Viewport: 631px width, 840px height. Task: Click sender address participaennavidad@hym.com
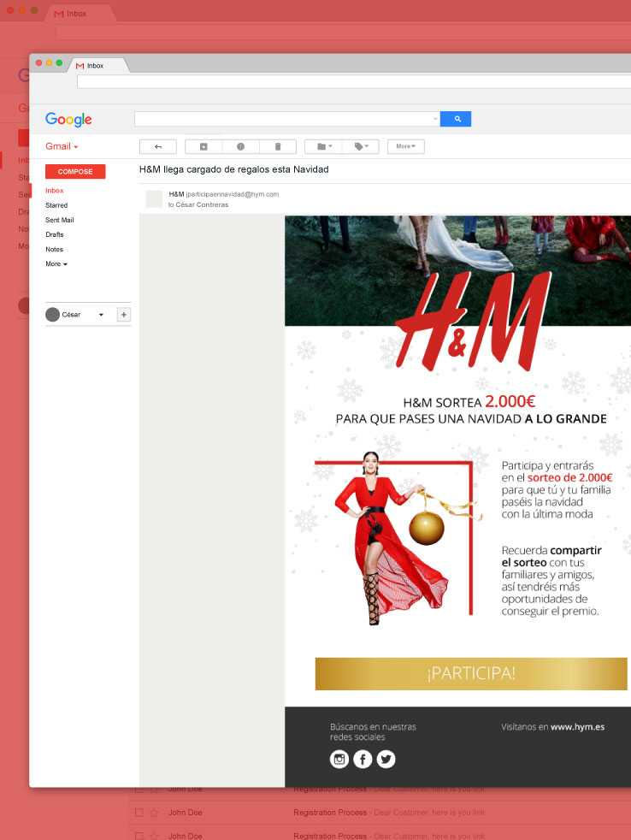pyautogui.click(x=232, y=194)
